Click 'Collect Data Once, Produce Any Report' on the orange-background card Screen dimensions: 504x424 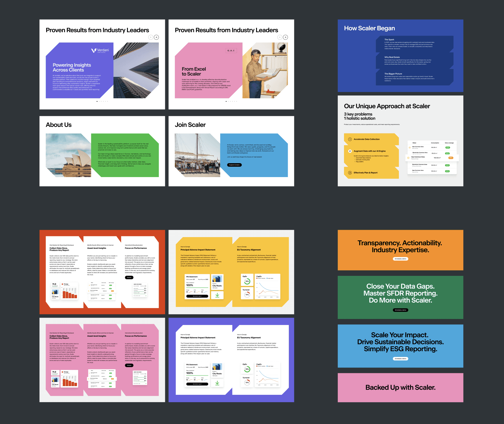[59, 249]
